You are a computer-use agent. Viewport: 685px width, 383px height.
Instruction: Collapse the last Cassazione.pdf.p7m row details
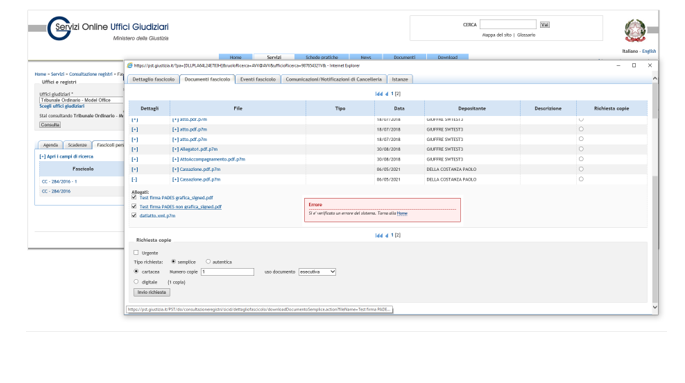click(x=135, y=179)
